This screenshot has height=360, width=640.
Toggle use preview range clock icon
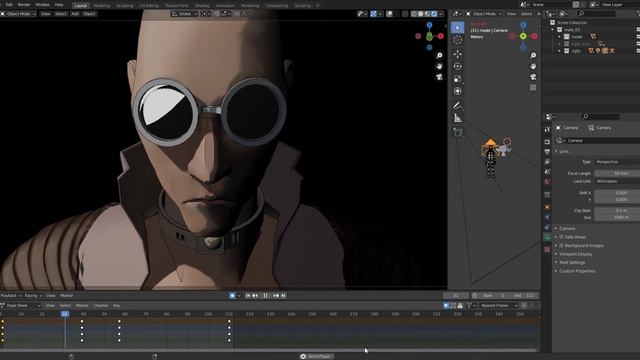475,296
